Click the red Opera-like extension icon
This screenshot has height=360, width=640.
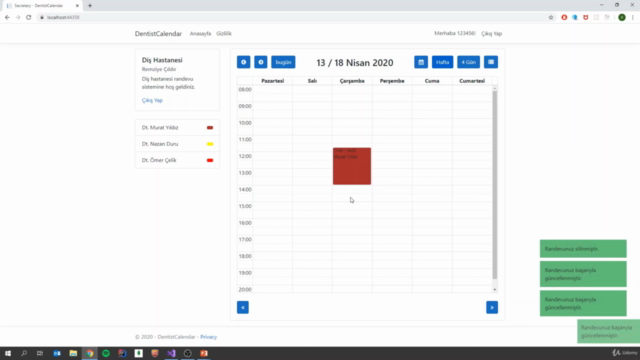pos(564,17)
